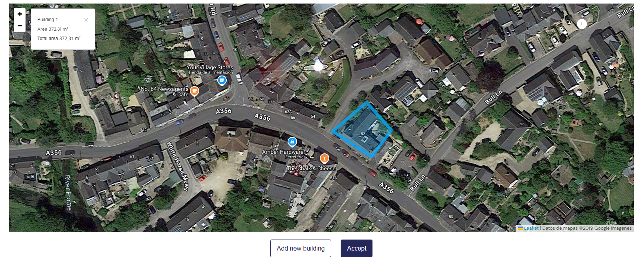The image size is (644, 260).
Task: Click the Building 1 popup title
Action: (48, 20)
